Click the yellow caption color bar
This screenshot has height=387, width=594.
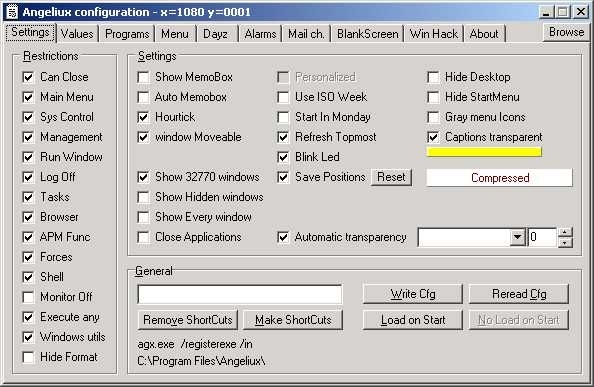pos(484,152)
